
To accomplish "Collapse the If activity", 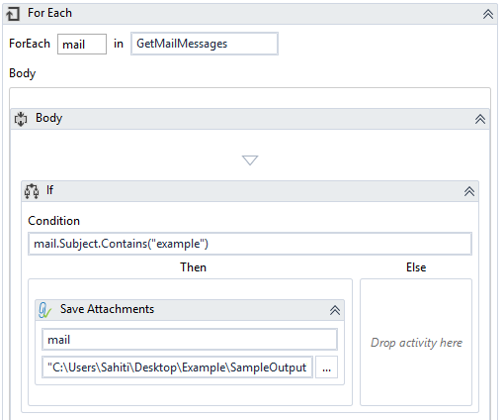I will 469,191.
